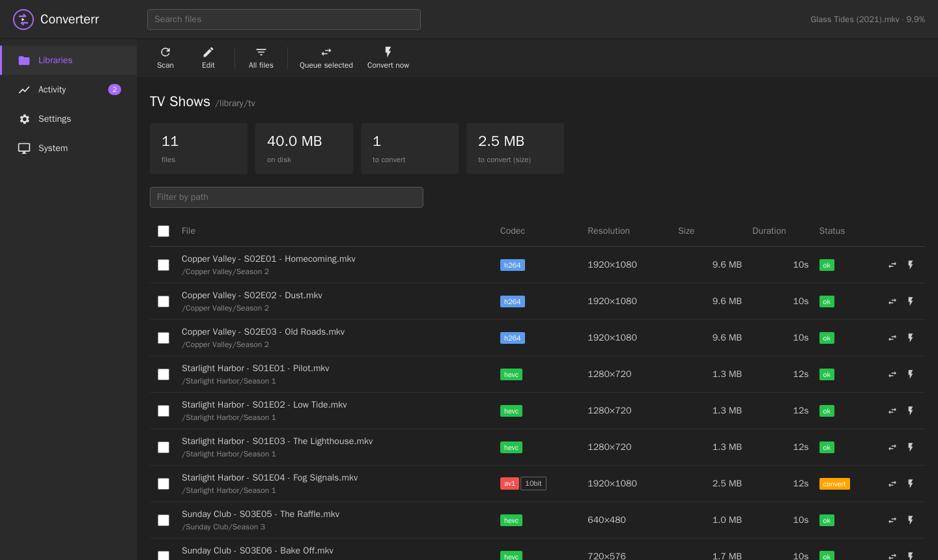This screenshot has width=938, height=560.
Task: Convert Fog Signals.mkv now
Action: click(x=911, y=484)
